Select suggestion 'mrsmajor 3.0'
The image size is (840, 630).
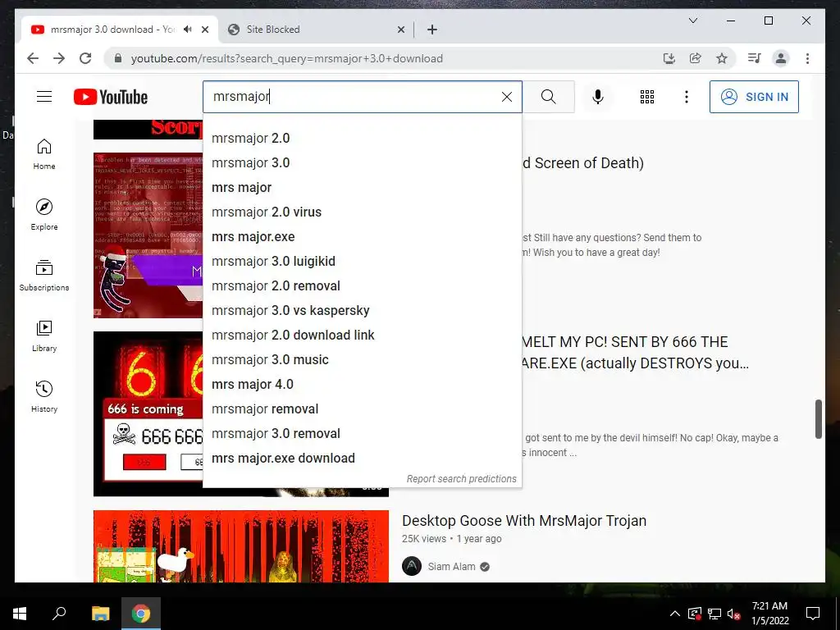tap(362, 163)
